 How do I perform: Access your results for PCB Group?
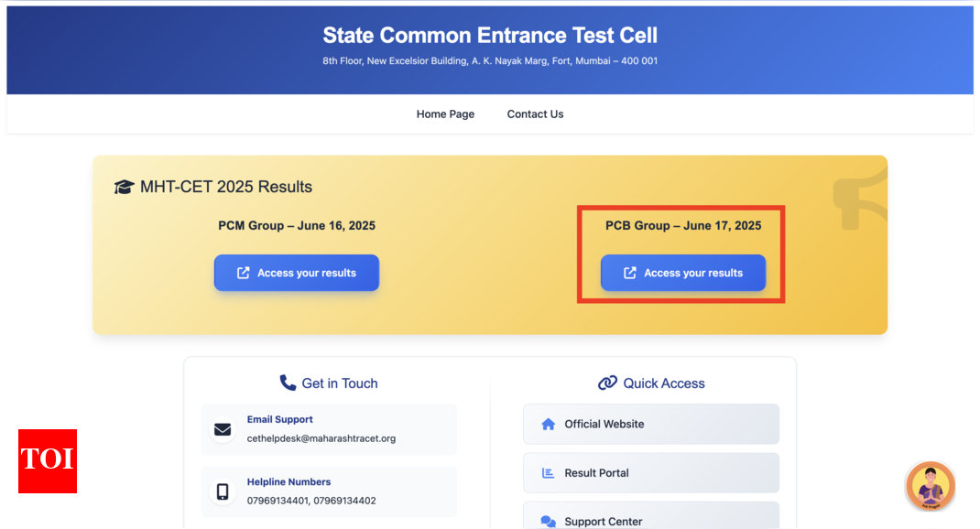[x=683, y=273]
